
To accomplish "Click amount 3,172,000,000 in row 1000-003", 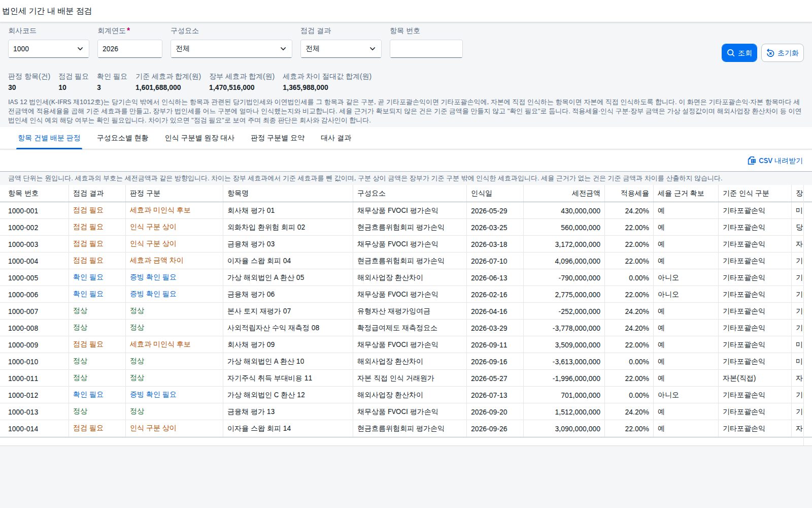I will 578,244.
